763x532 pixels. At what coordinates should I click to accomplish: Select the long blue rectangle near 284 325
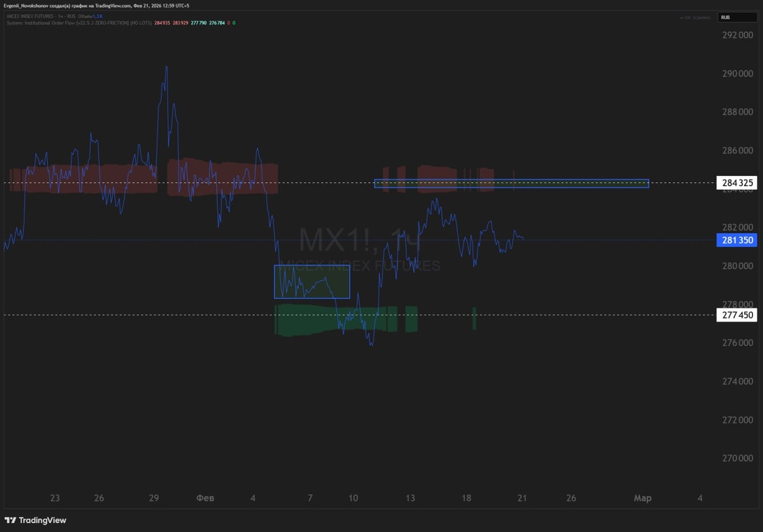[512, 184]
